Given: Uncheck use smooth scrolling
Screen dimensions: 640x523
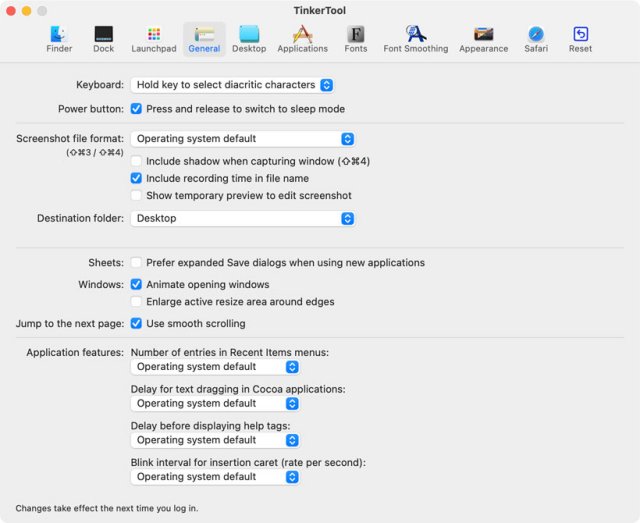Looking at the screenshot, I should point(136,323).
